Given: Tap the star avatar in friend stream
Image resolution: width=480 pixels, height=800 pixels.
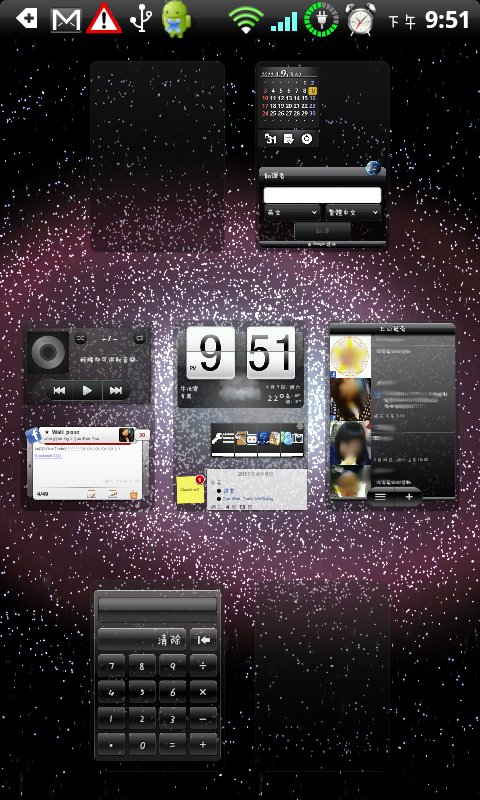Looking at the screenshot, I should [350, 356].
